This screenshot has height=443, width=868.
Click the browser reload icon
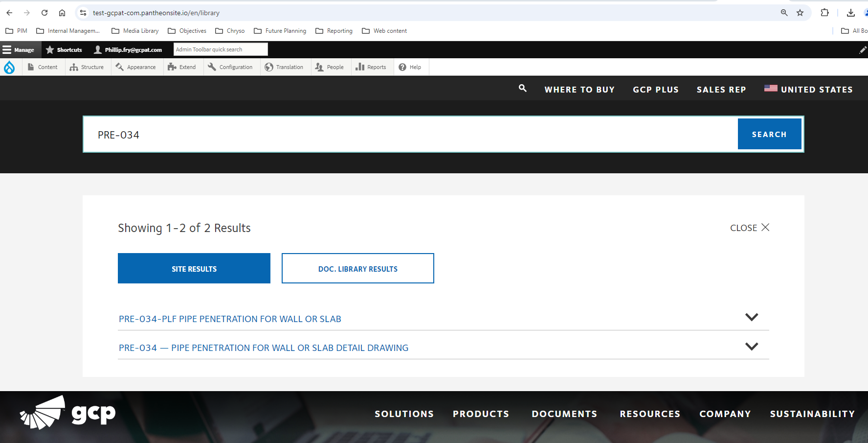pos(45,13)
